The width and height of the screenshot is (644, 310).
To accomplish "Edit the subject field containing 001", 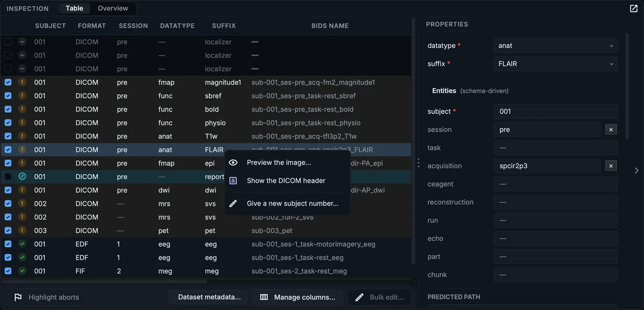I will (555, 111).
